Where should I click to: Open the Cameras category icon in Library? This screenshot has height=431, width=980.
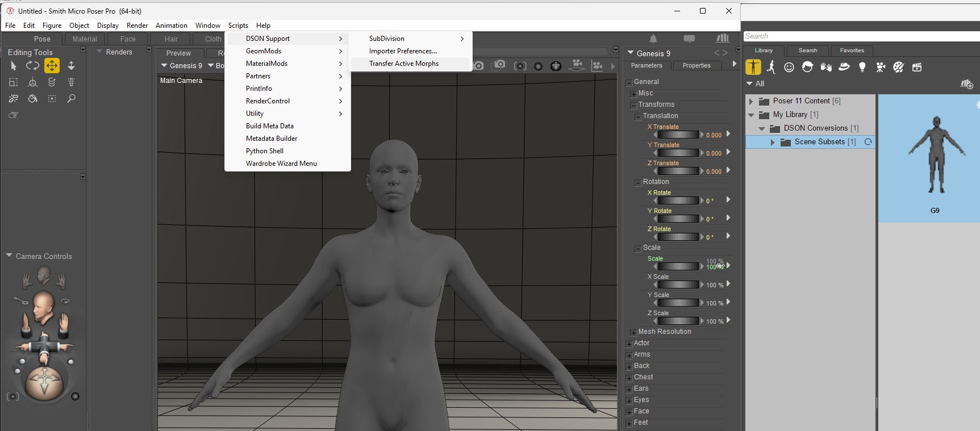click(881, 67)
